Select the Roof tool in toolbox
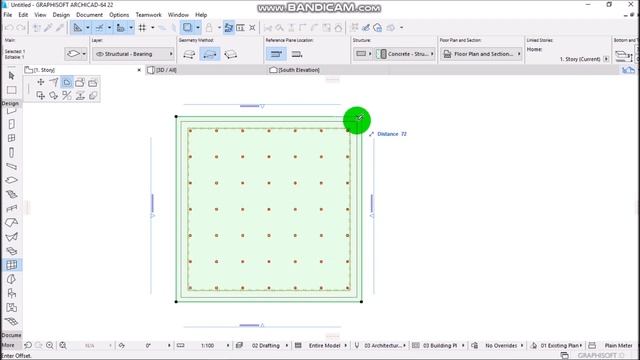The width and height of the screenshot is (640, 360). pos(11,223)
